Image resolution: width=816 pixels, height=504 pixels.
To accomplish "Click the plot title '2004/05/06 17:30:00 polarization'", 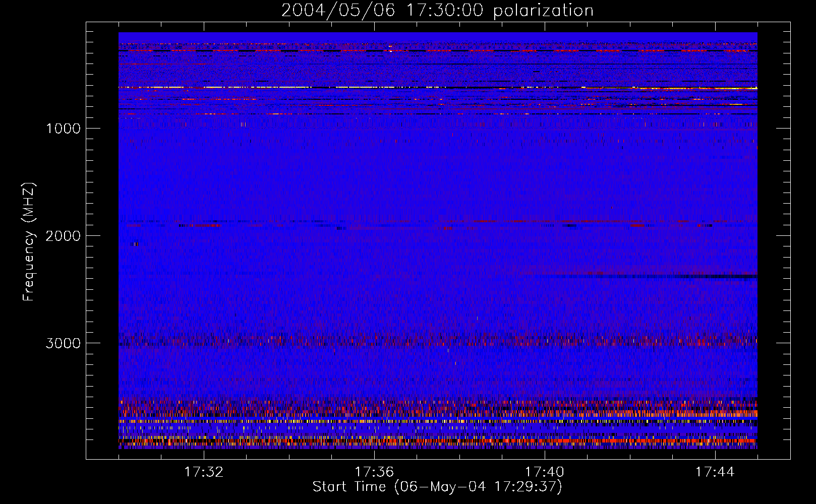I will coord(437,11).
